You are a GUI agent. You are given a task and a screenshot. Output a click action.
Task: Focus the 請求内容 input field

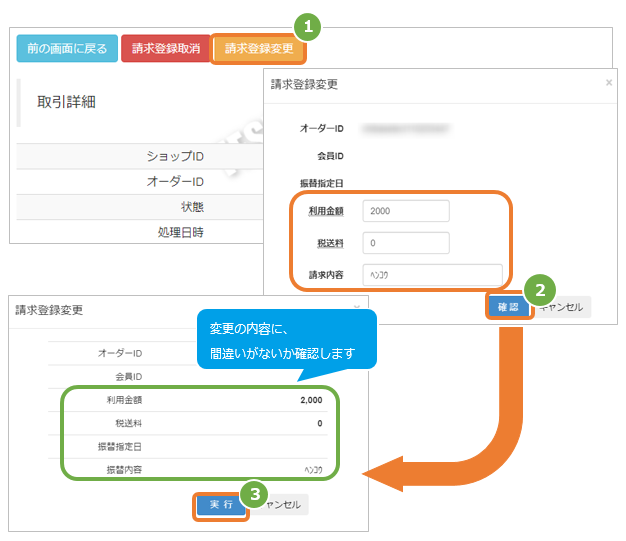pyautogui.click(x=432, y=275)
